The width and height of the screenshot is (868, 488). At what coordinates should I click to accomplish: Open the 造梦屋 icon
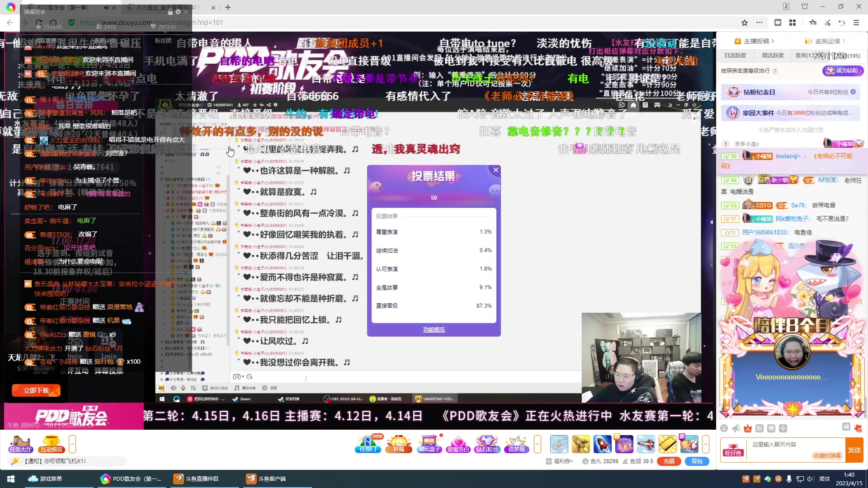click(x=516, y=444)
